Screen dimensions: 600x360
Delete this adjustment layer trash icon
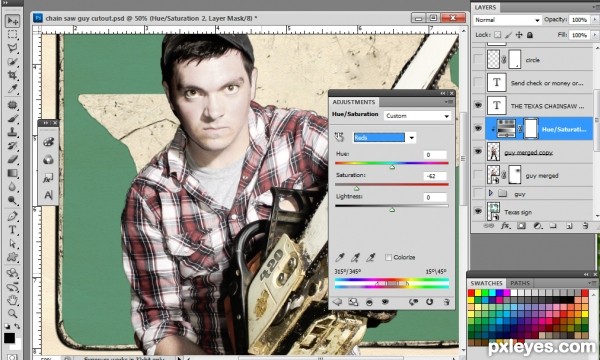click(x=446, y=302)
